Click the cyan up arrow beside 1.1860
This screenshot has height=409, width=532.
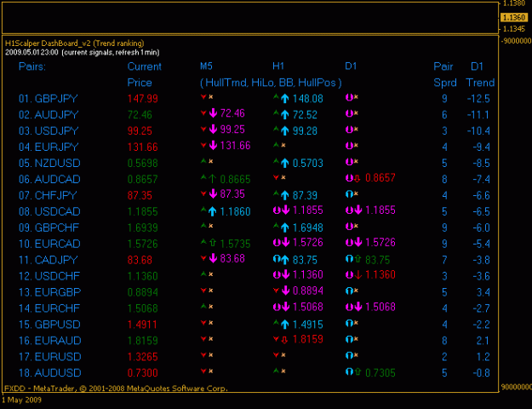(213, 211)
